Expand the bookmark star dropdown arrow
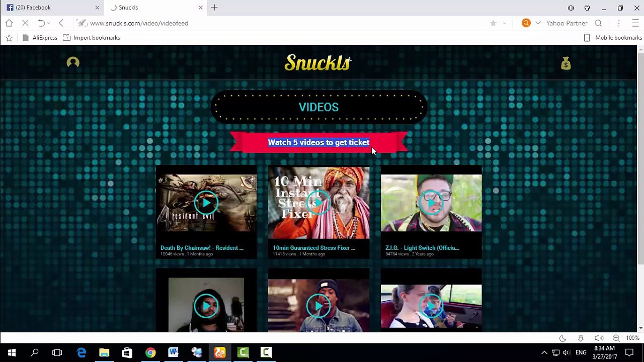 504,23
